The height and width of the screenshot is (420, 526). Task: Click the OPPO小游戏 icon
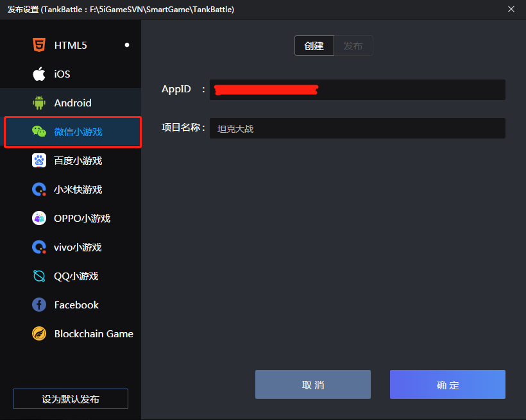39,218
